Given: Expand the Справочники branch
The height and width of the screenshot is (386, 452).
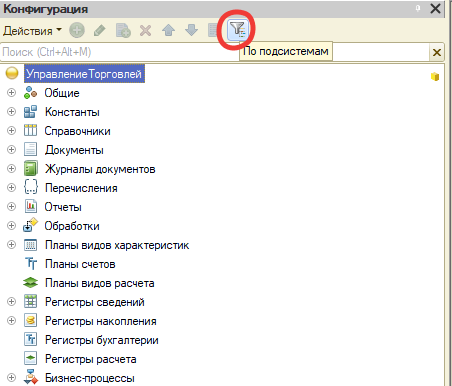Looking at the screenshot, I should tap(11, 130).
